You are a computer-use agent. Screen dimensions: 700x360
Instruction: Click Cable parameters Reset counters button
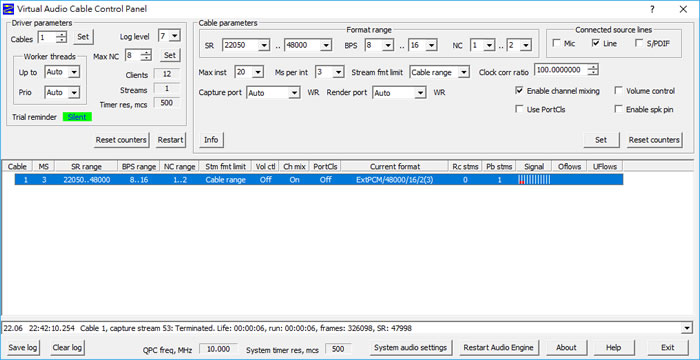654,140
